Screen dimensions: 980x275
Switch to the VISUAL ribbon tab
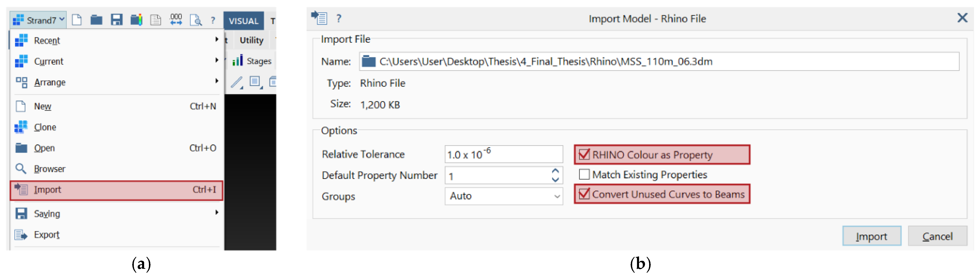tap(244, 21)
